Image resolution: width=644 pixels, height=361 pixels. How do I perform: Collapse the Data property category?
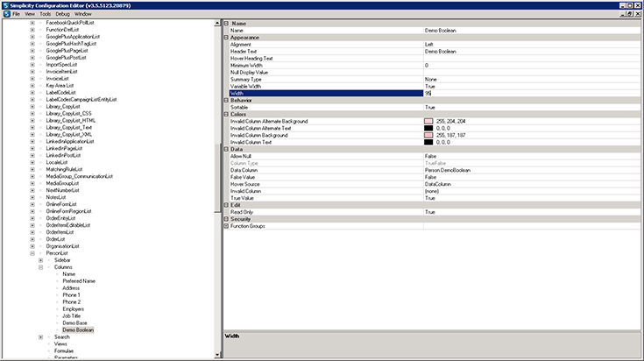[x=226, y=149]
